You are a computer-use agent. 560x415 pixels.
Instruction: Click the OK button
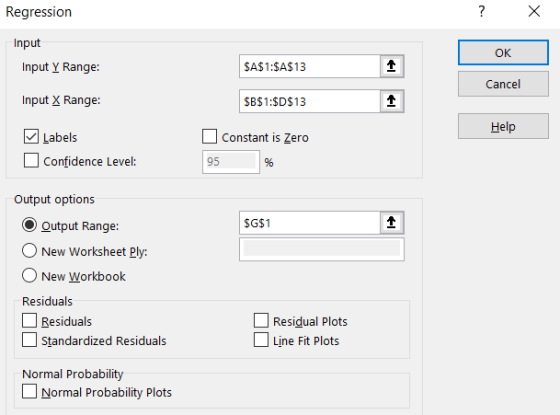point(503,52)
